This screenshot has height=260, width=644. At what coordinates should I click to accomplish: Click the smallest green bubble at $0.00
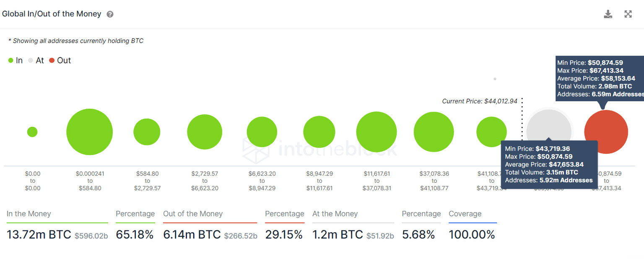[32, 132]
